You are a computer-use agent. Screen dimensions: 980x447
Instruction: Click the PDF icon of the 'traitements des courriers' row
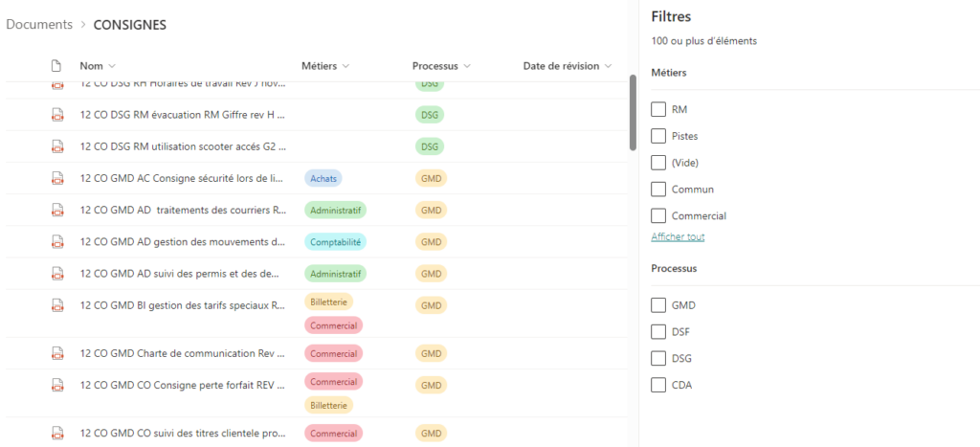(x=57, y=210)
